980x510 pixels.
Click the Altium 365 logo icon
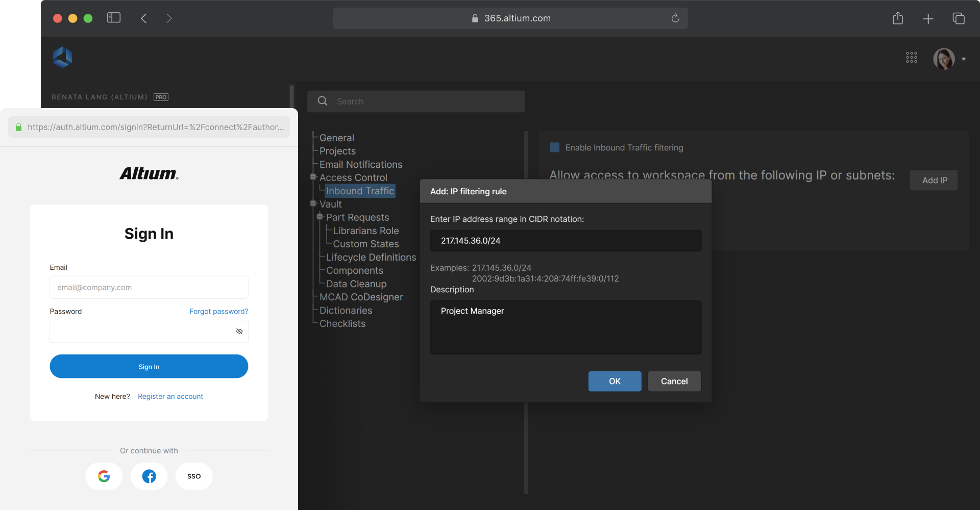62,58
